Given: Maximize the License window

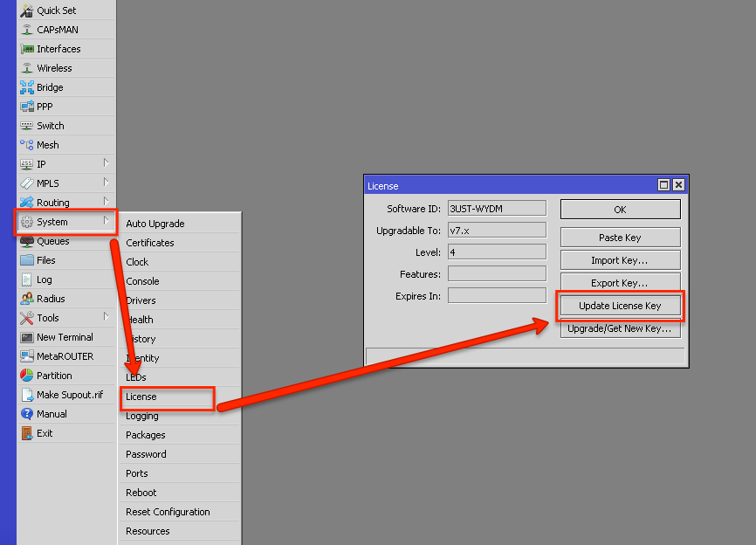Looking at the screenshot, I should click(x=664, y=184).
